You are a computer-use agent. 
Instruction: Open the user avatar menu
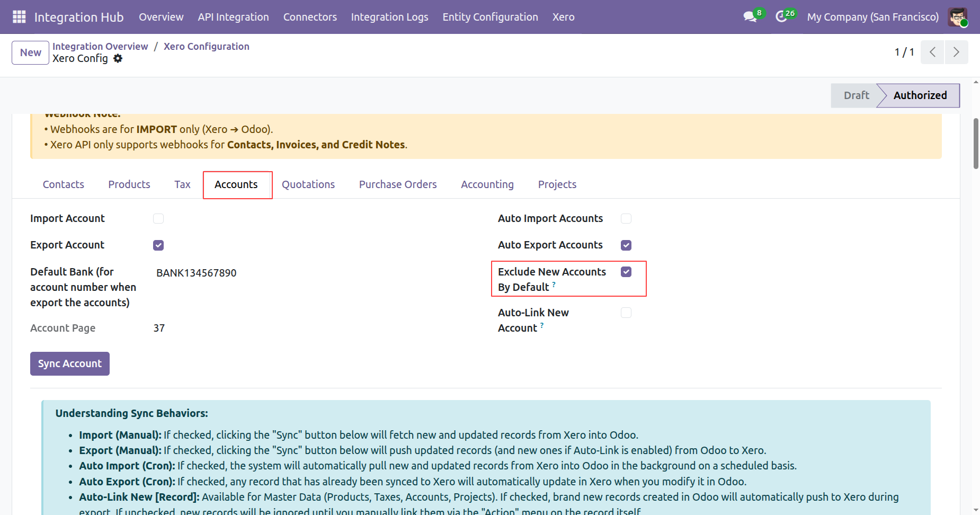coord(958,17)
